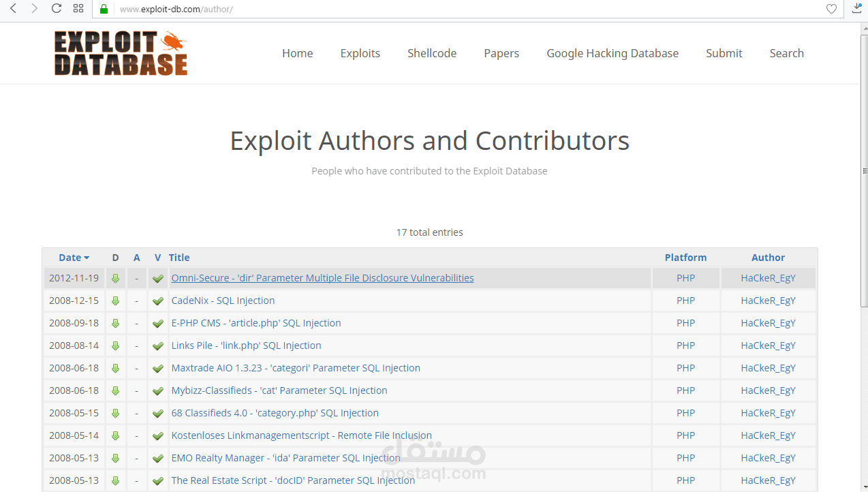Click PHP platform in EMO Realty Manager row
Viewport: 868px width, 492px height.
pyautogui.click(x=685, y=458)
